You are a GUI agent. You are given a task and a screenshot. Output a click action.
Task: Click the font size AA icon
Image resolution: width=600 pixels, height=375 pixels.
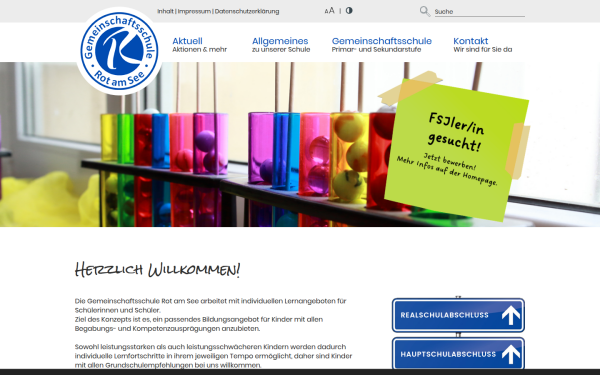(x=329, y=11)
